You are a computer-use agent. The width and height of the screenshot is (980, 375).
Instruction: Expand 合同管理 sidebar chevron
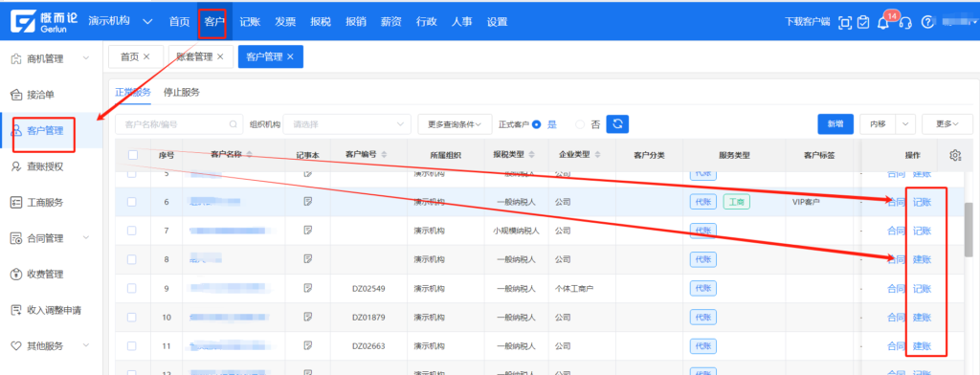(85, 238)
